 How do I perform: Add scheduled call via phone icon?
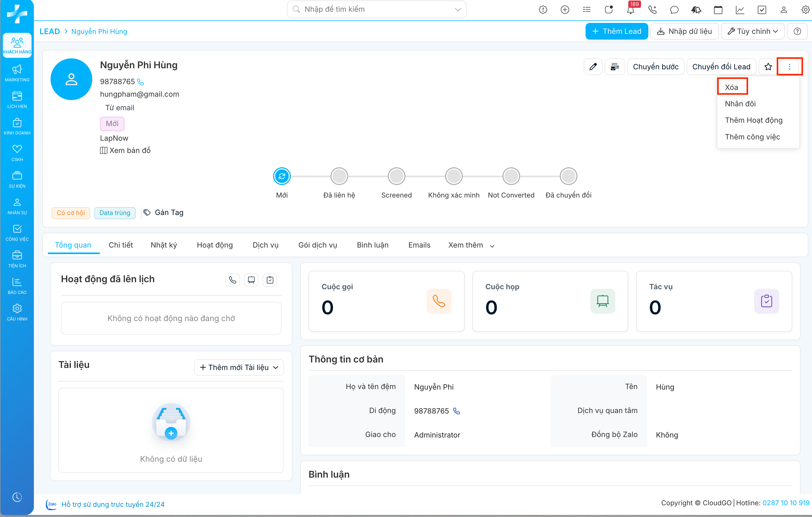point(232,280)
